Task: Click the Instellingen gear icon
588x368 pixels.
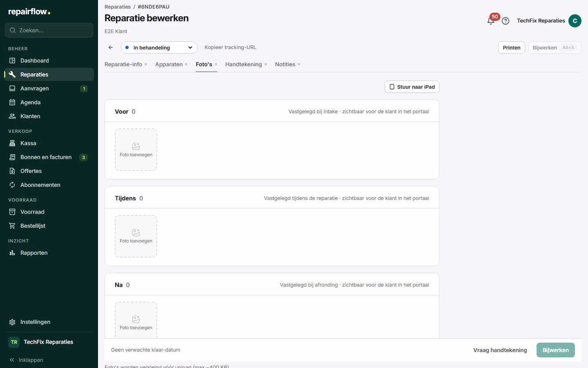Action: pos(12,322)
